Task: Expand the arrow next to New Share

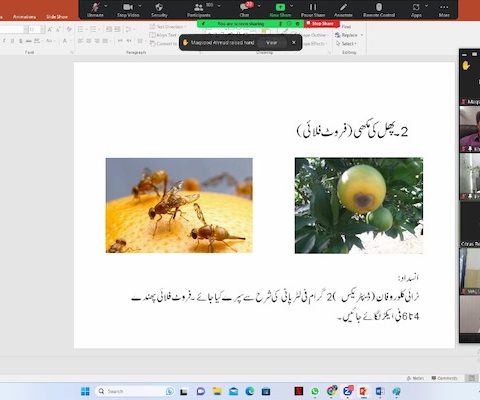Action: tap(292, 6)
